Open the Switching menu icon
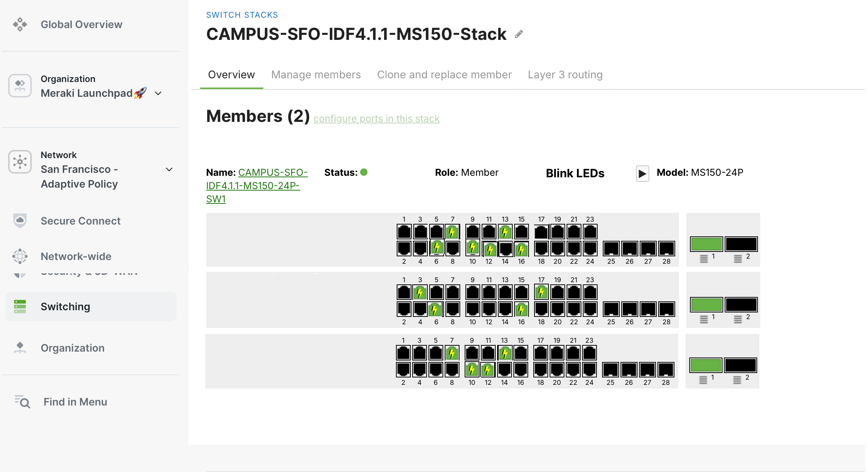 click(20, 307)
